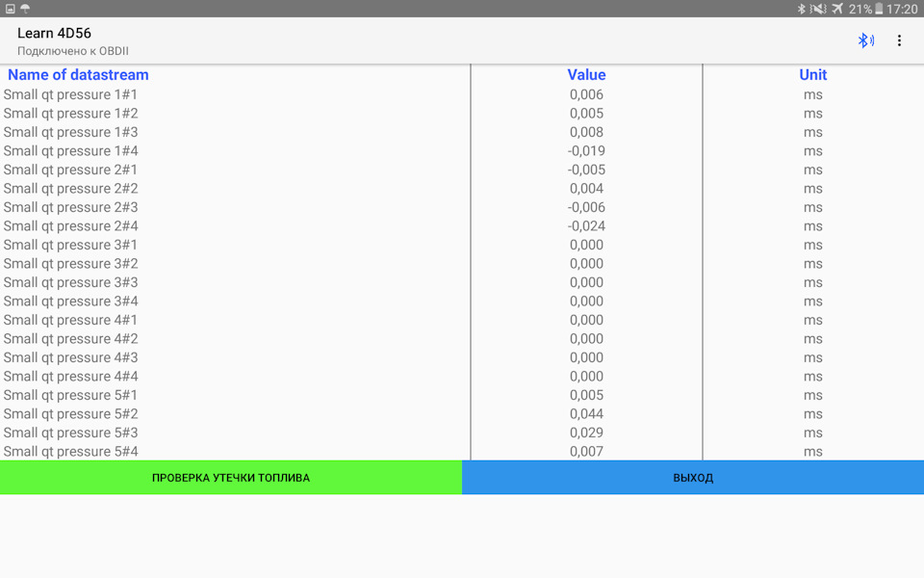Tap the Bluetooth status bar icon
The width and height of the screenshot is (924, 578).
[x=801, y=9]
